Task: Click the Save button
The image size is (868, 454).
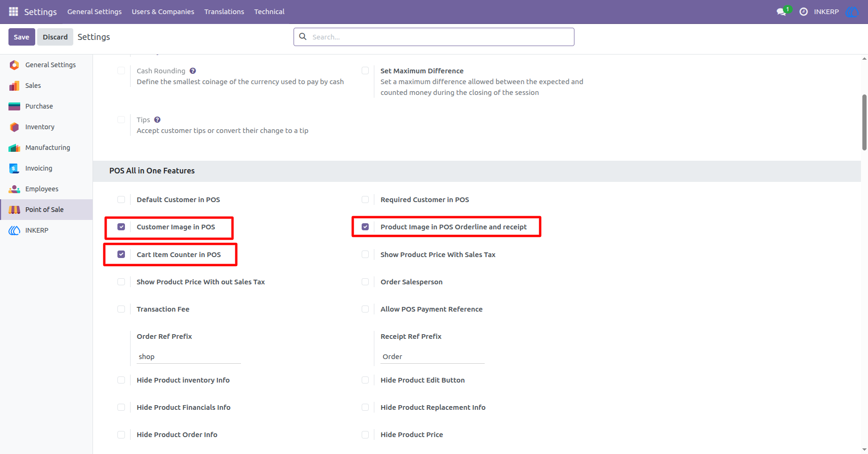Action: click(22, 37)
